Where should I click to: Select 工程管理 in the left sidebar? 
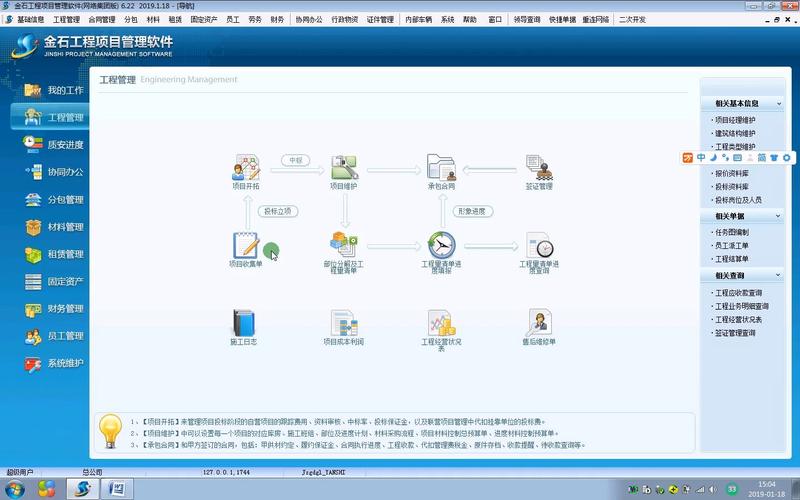tap(50, 117)
